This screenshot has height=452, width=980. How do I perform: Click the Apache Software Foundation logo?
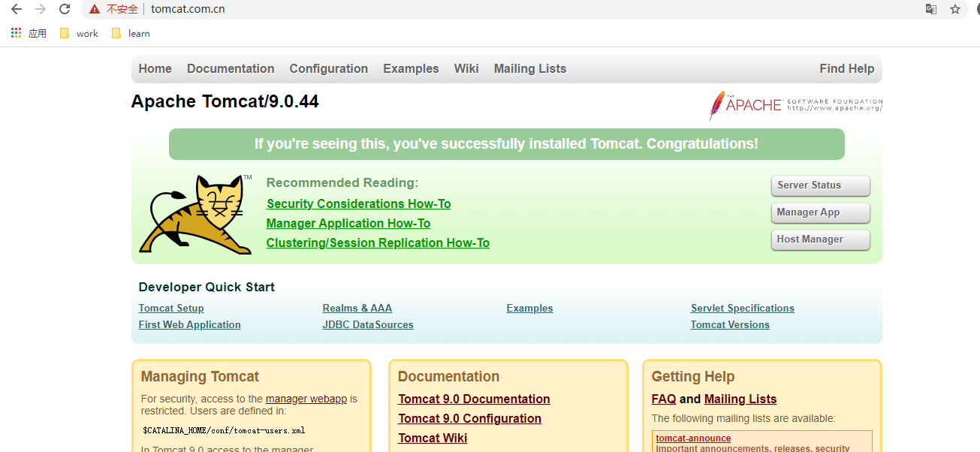click(x=795, y=105)
